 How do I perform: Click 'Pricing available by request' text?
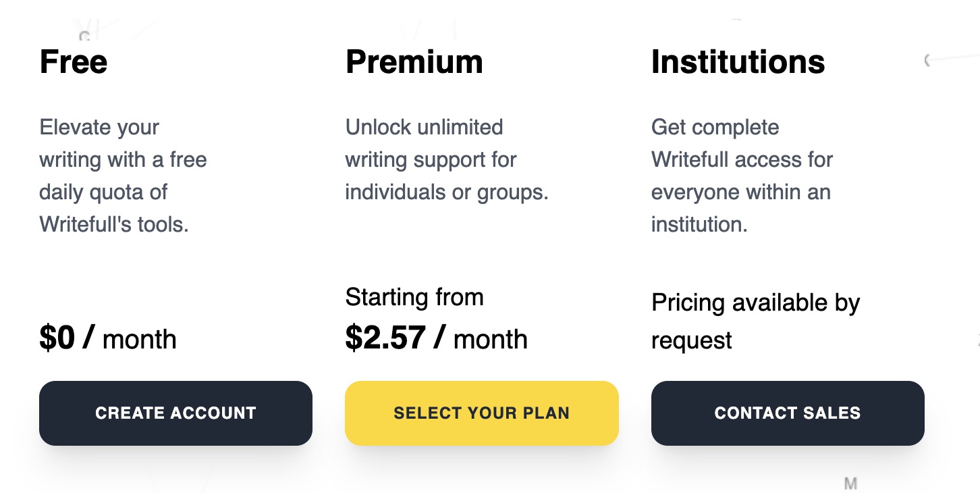click(756, 321)
